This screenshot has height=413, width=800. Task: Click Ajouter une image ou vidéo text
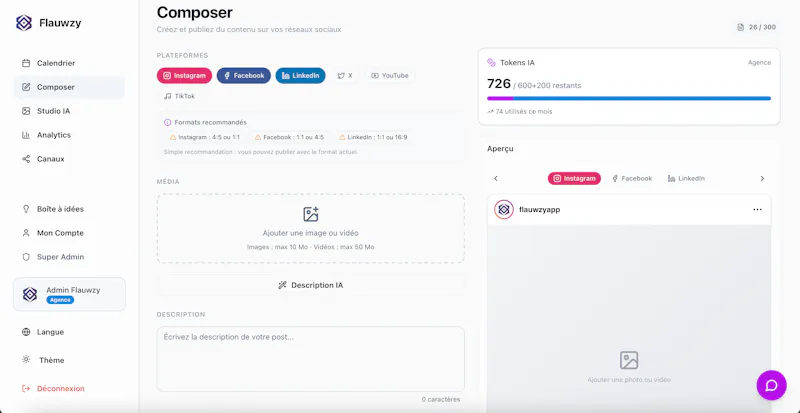click(x=311, y=233)
